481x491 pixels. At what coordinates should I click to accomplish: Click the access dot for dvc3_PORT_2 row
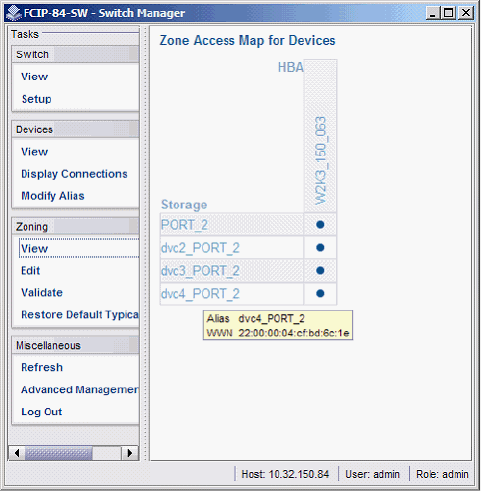320,270
